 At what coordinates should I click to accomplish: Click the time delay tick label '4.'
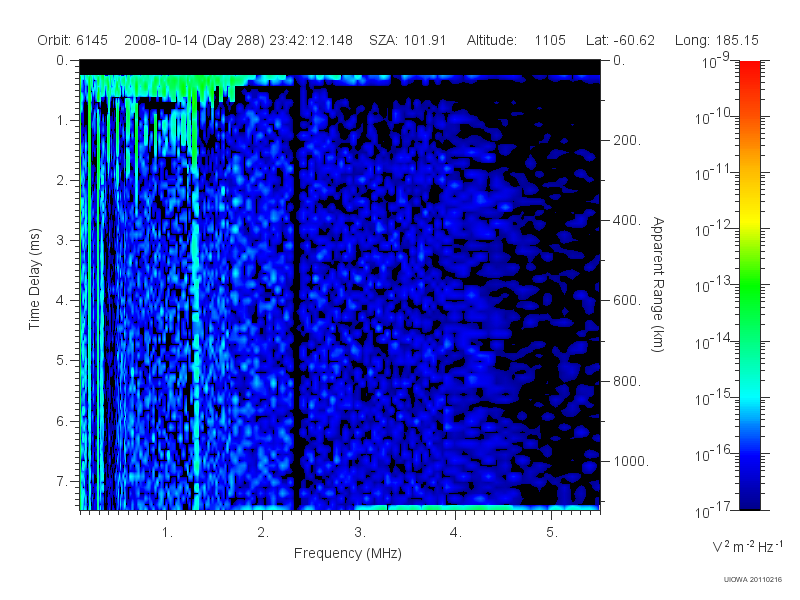tap(62, 300)
